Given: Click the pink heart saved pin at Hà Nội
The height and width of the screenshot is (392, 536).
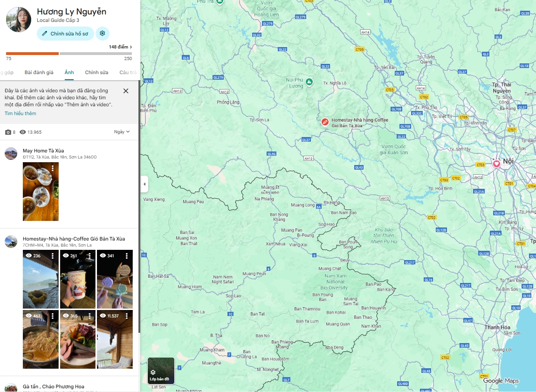Looking at the screenshot, I should point(496,164).
